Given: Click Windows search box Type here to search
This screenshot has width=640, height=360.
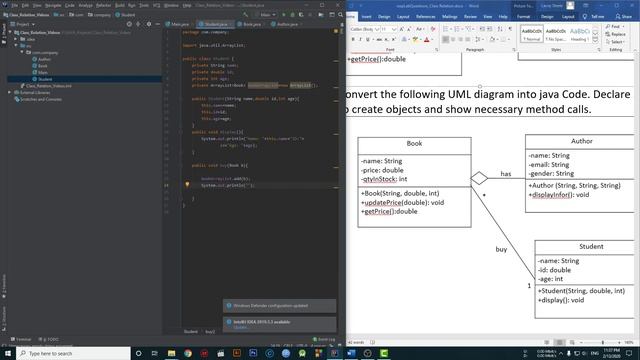Looking at the screenshot, I should point(73,353).
